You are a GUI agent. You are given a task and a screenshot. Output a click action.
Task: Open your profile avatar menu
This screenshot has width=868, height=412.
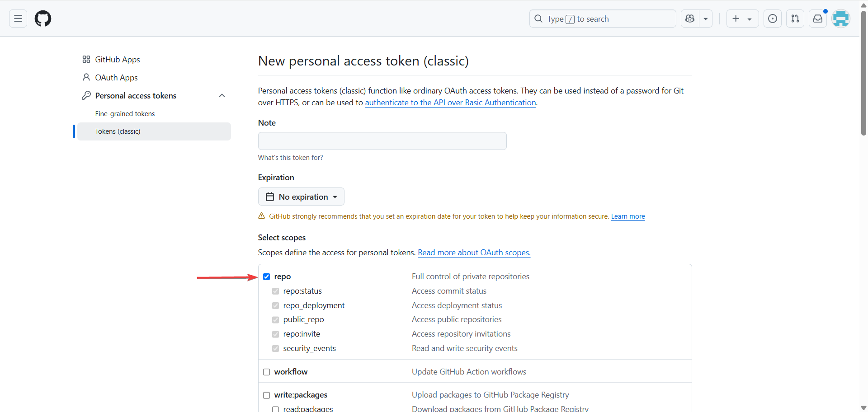pyautogui.click(x=840, y=19)
